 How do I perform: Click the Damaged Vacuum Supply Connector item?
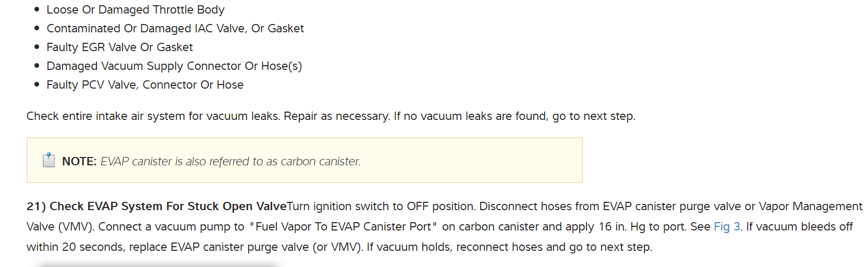[x=174, y=66]
